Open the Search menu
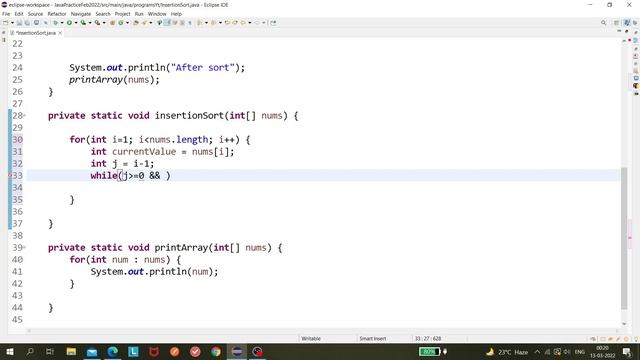Screen dimensions: 640x360 coord(103,14)
